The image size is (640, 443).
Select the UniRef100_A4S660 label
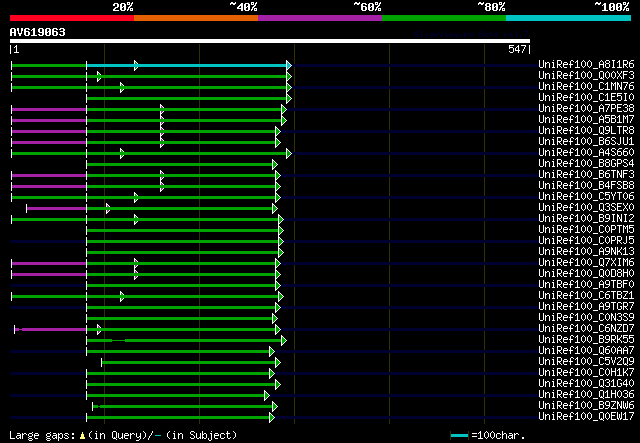click(587, 153)
